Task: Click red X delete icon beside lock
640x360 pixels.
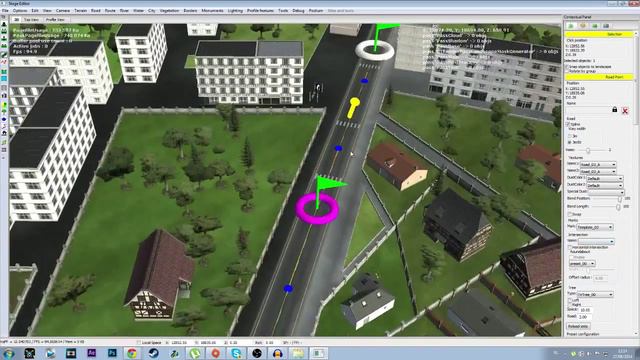Action: pos(625,111)
